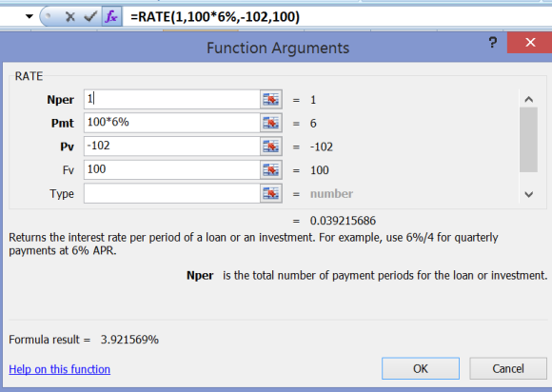The width and height of the screenshot is (552, 392).
Task: Open Help on this function link
Action: pos(60,369)
